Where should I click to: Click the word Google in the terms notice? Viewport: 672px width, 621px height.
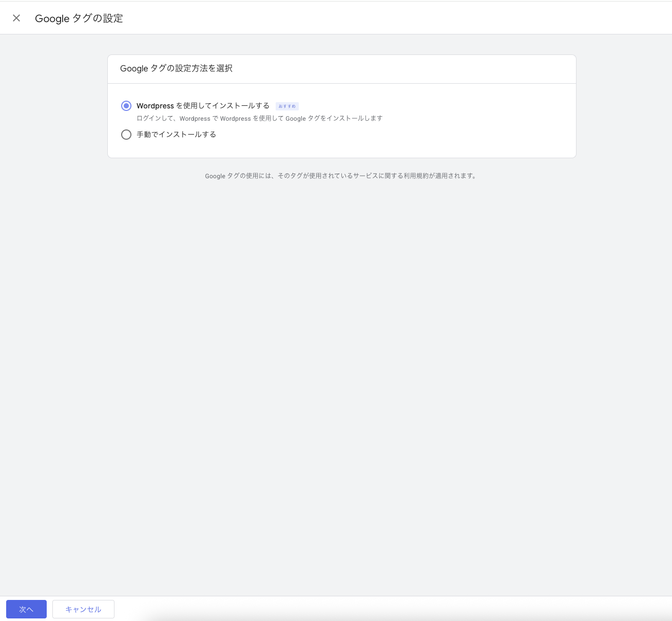(215, 176)
